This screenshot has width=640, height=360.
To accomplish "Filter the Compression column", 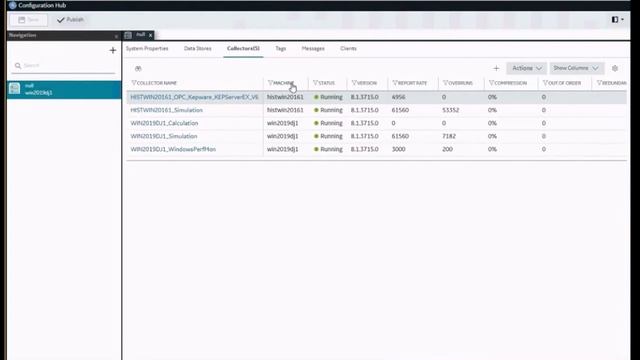I will pyautogui.click(x=491, y=83).
